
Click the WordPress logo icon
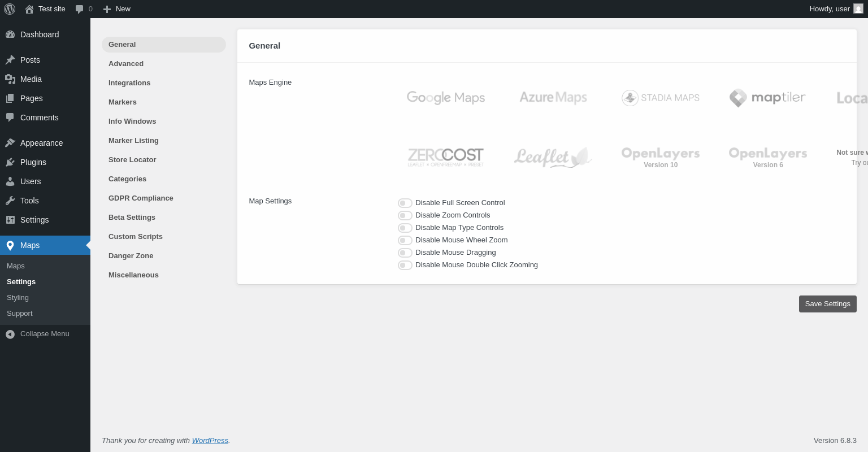[x=10, y=9]
